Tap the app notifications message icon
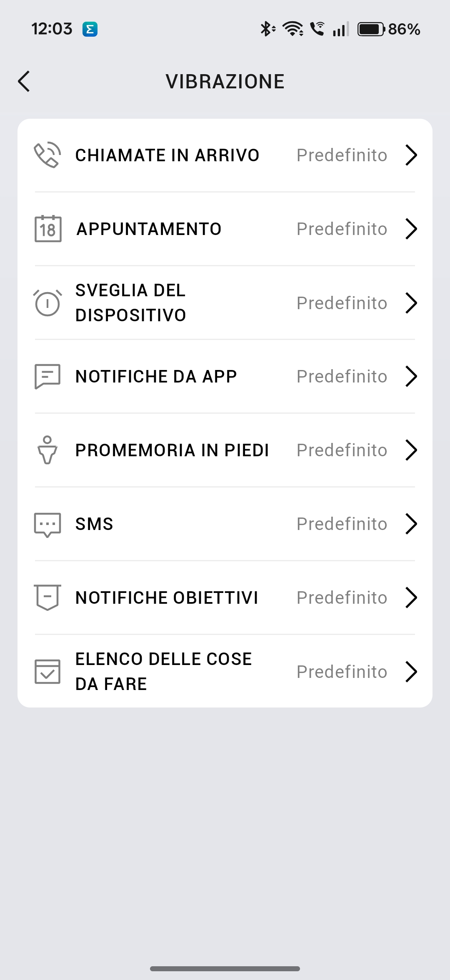 47,376
